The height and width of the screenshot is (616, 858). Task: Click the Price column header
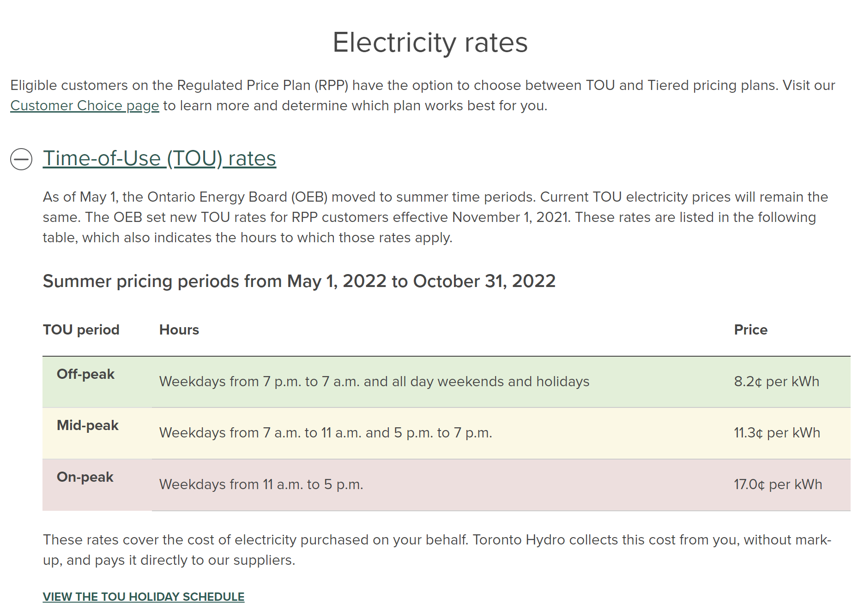(751, 330)
